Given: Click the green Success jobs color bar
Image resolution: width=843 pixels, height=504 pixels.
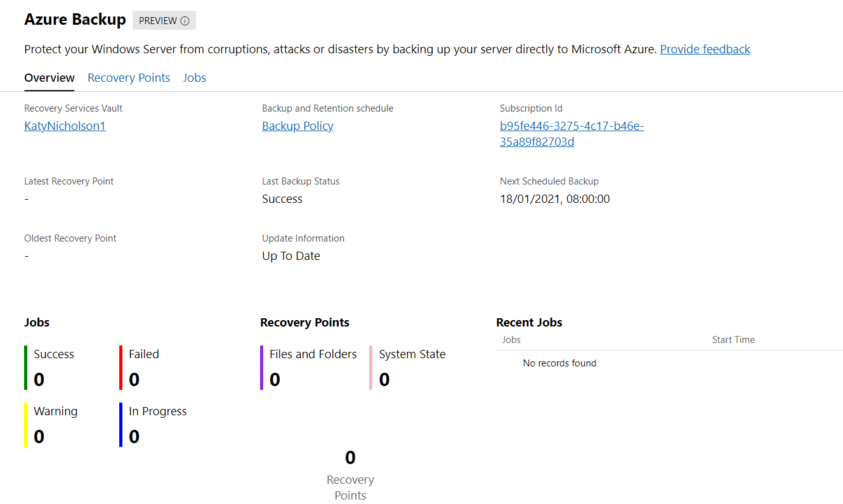Looking at the screenshot, I should pyautogui.click(x=26, y=368).
